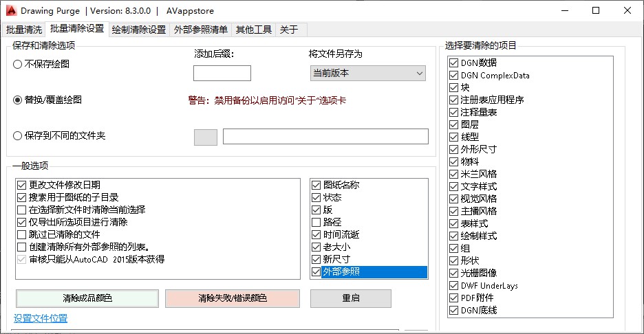Viewport: 644px width, 334px height.
Task: Click the folder browse button beside save path
Action: pos(206,137)
